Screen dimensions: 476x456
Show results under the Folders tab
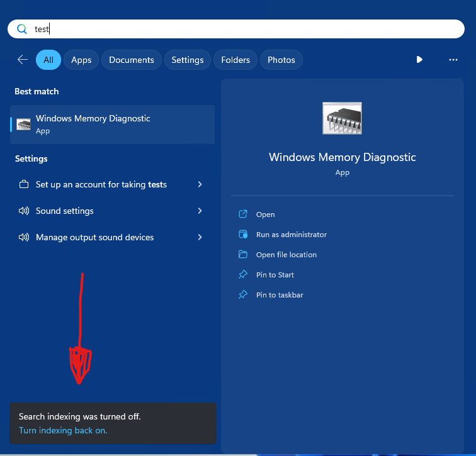[235, 60]
